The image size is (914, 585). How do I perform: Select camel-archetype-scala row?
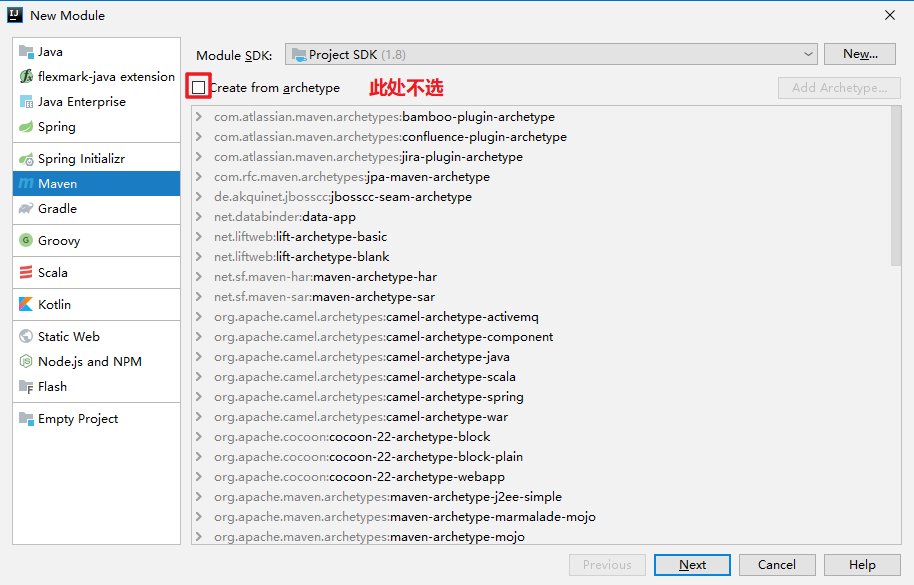(541, 376)
